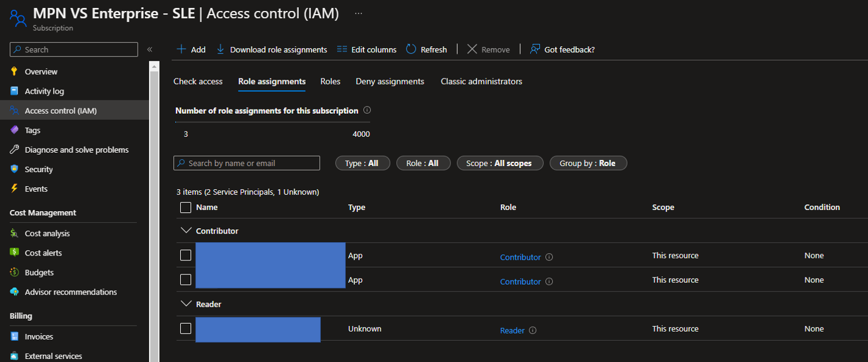Click the Got feedback? label
This screenshot has height=362, width=868.
point(570,50)
